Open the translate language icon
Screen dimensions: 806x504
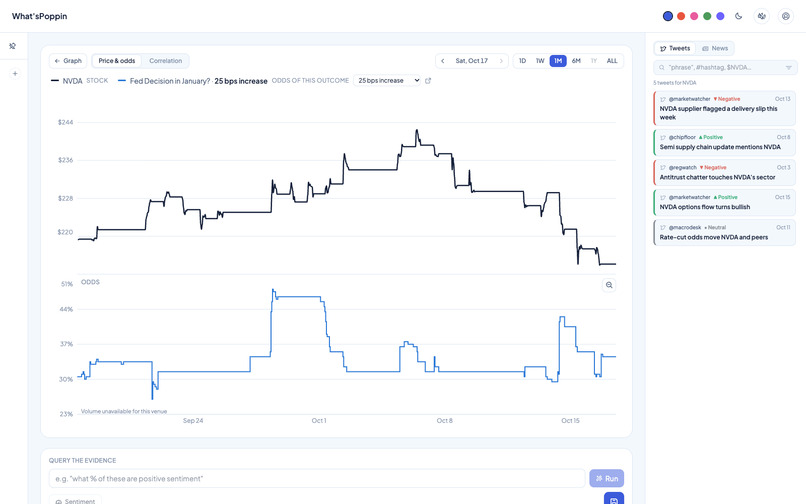762,16
